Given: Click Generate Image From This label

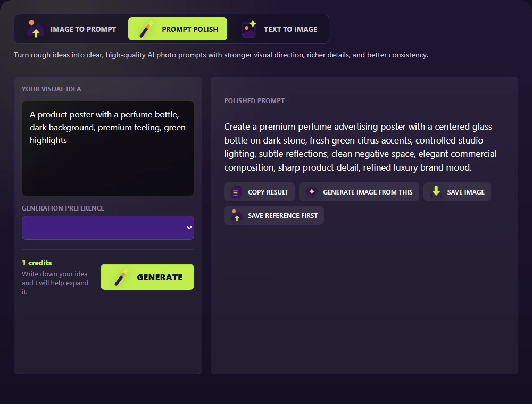Looking at the screenshot, I should (368, 192).
